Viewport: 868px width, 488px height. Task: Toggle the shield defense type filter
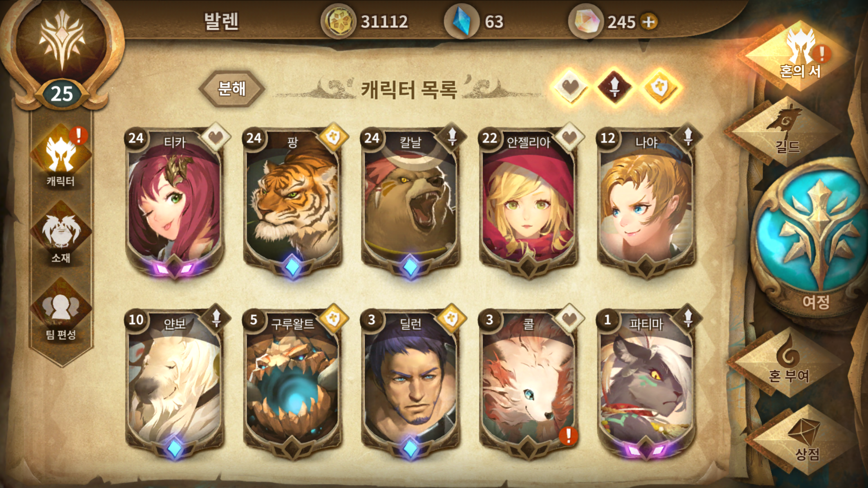tap(660, 86)
